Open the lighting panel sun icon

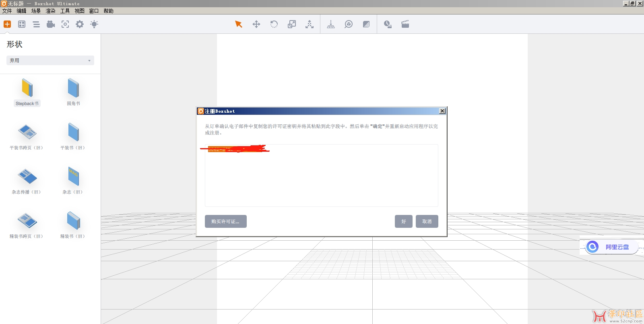click(94, 24)
